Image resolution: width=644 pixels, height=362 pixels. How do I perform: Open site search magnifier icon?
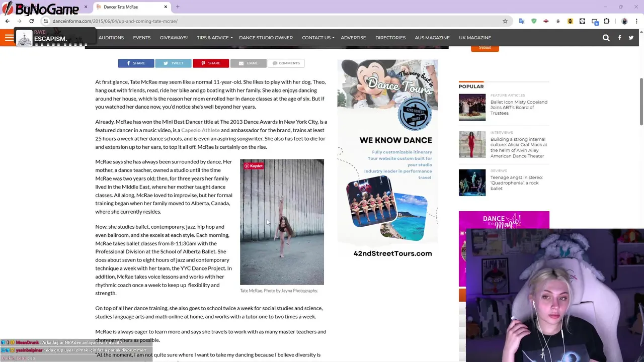coord(606,38)
